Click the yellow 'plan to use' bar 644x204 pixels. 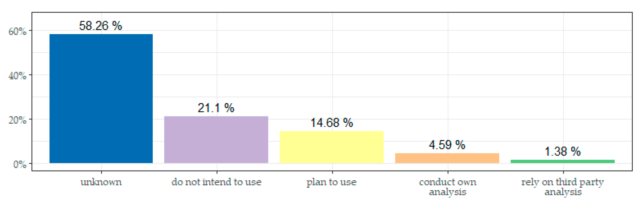[x=332, y=147]
